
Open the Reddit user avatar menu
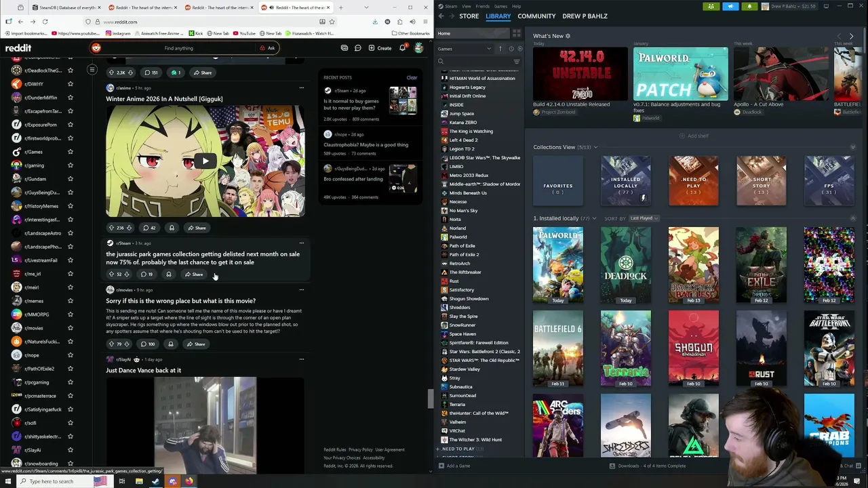click(419, 48)
